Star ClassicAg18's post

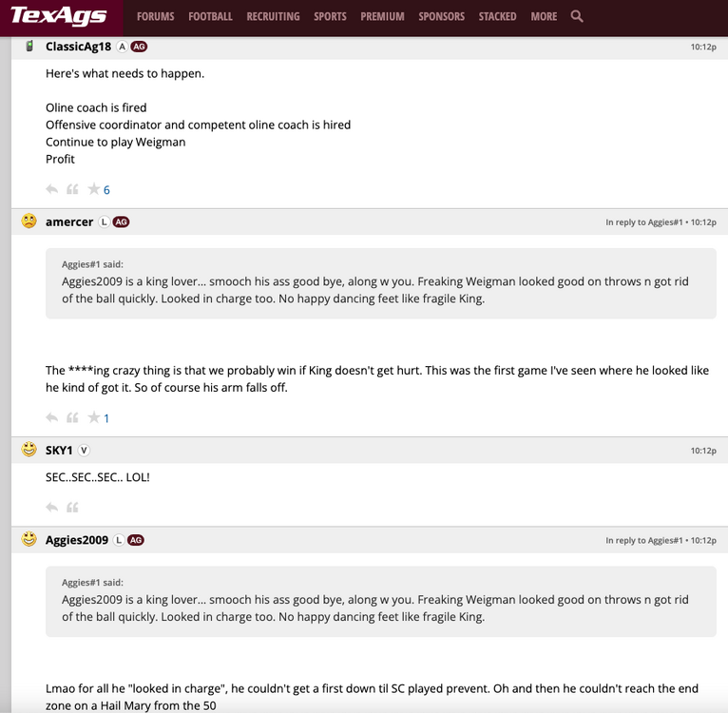pos(93,189)
